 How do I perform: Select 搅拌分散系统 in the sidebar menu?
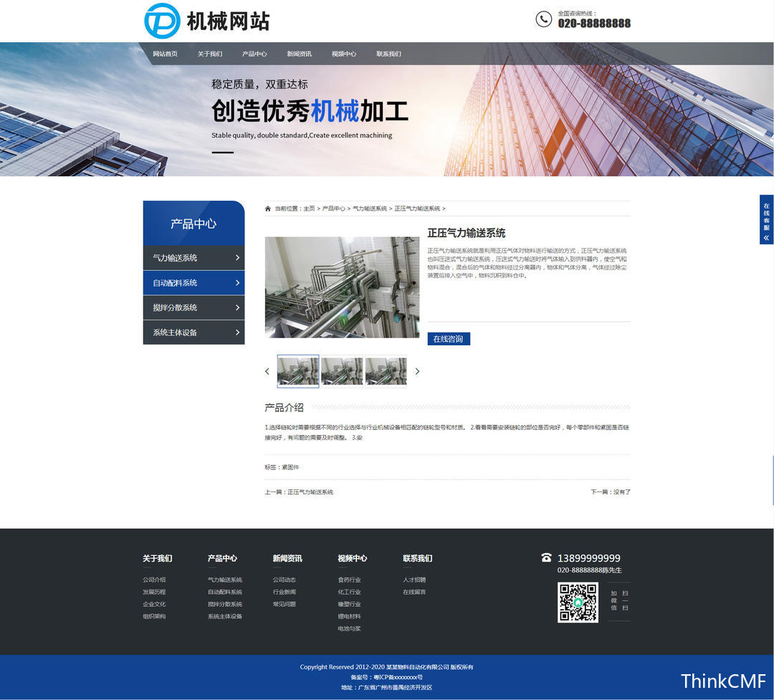pyautogui.click(x=193, y=307)
